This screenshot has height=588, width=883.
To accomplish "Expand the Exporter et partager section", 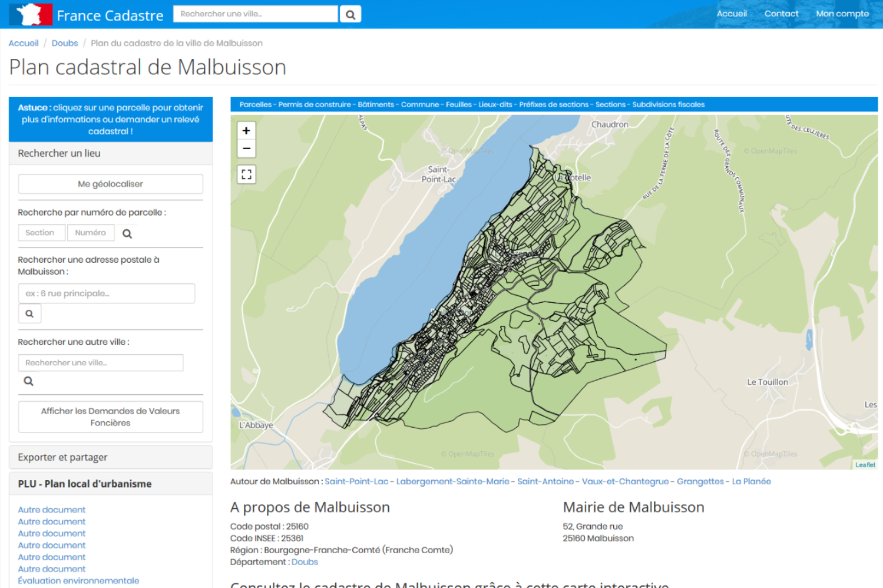I will [x=63, y=457].
